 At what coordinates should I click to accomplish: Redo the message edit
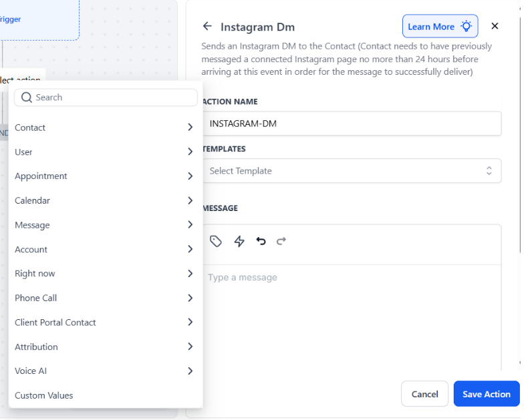[281, 241]
